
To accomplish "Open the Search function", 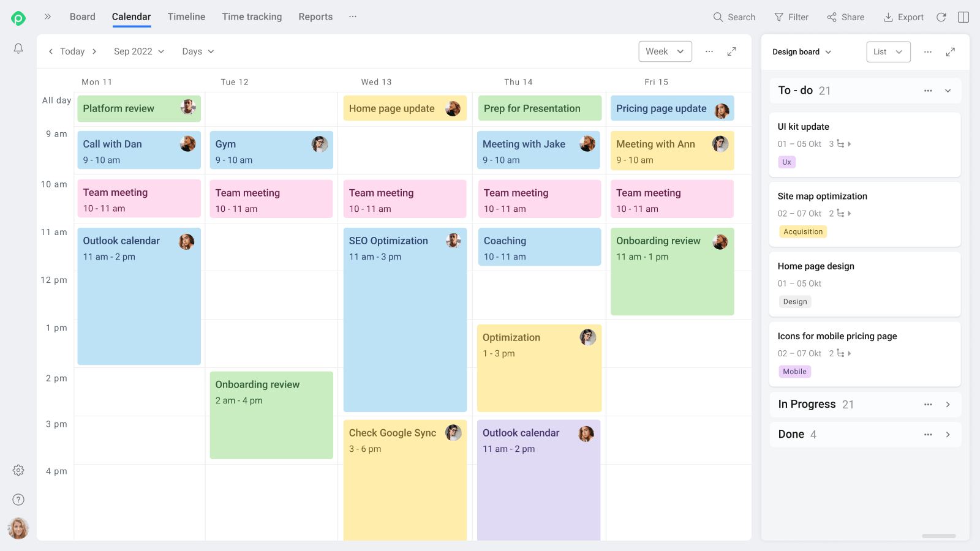I will point(734,17).
